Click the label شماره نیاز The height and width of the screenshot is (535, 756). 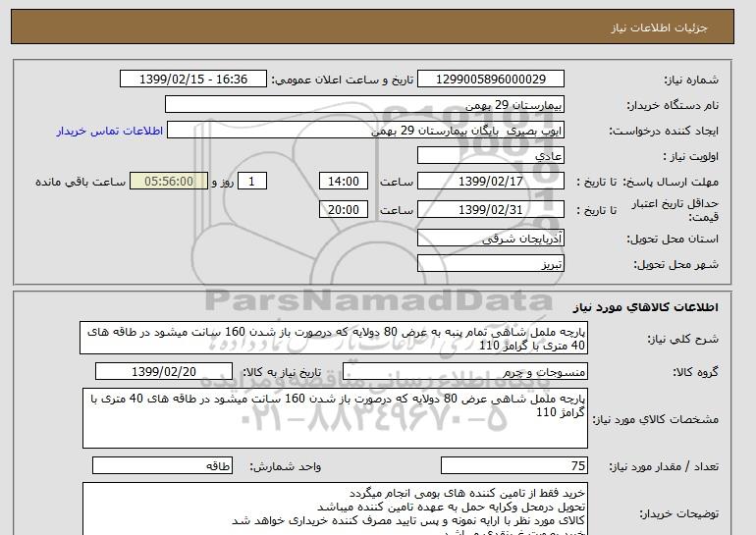691,80
